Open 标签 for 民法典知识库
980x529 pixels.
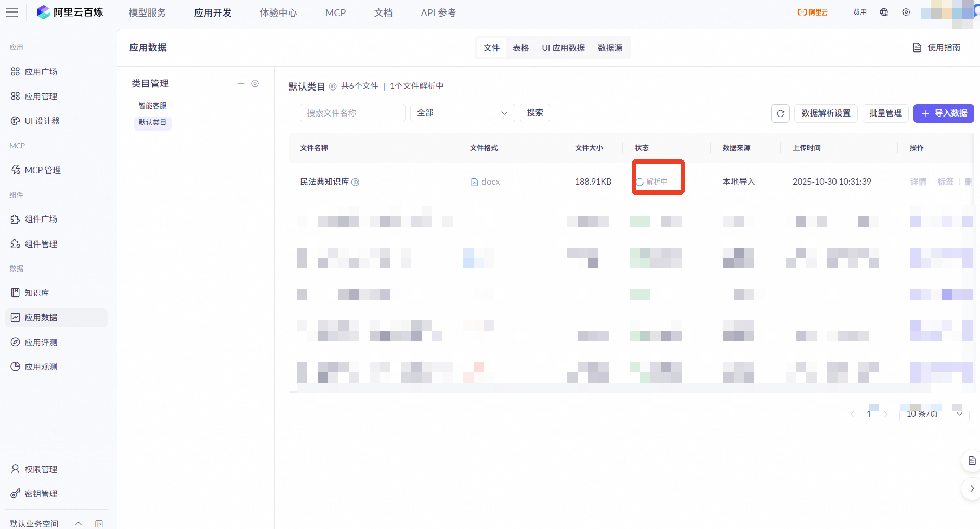pyautogui.click(x=945, y=182)
